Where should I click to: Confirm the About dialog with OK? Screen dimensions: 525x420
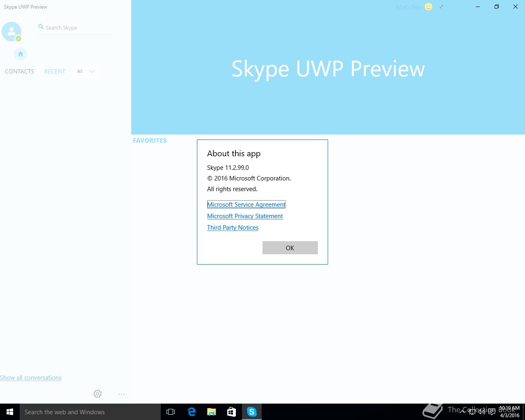pyautogui.click(x=290, y=248)
